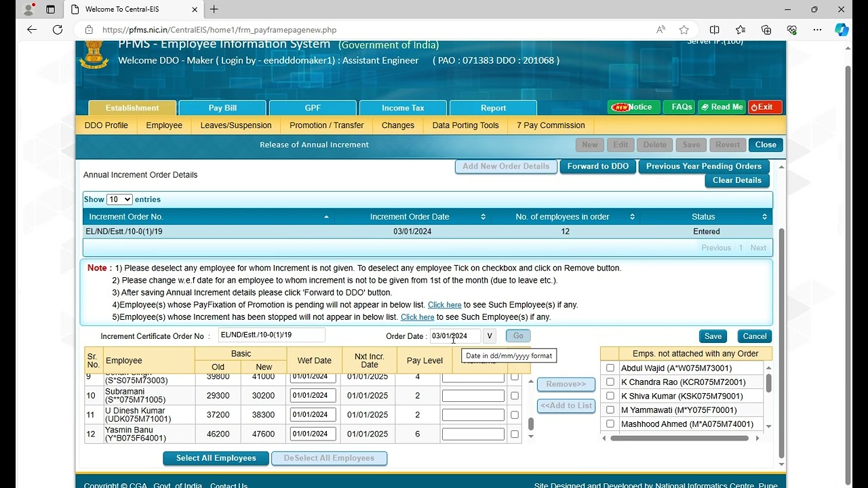Check Mashhood Ahmed in unattached list

[610, 424]
